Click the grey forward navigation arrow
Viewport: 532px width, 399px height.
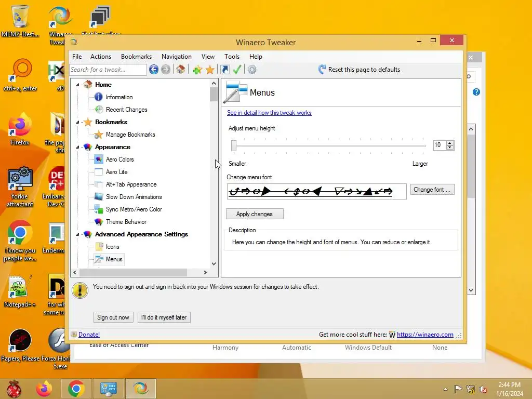point(166,70)
